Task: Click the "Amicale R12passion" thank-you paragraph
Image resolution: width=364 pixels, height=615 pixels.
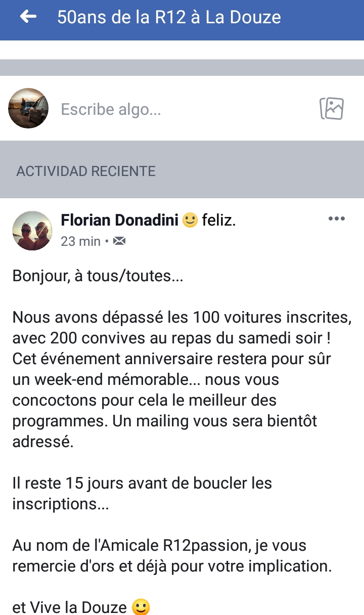Action: 172,556
